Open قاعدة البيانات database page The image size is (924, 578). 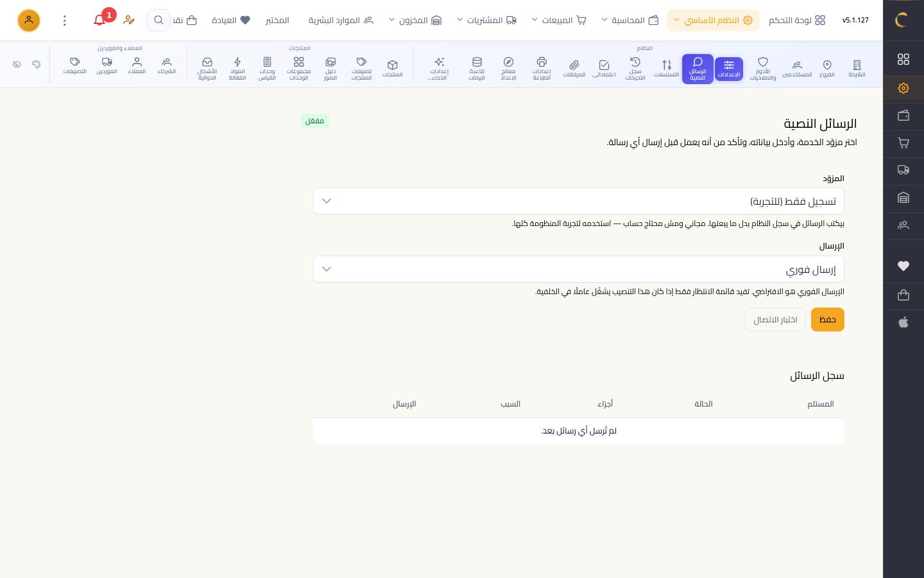[477, 69]
